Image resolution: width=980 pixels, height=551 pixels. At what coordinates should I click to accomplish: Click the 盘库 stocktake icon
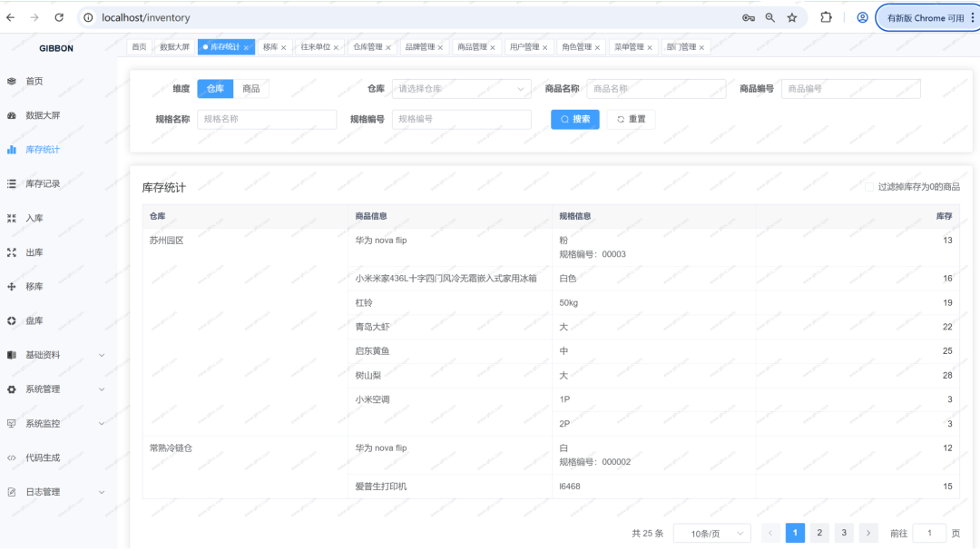pos(11,320)
